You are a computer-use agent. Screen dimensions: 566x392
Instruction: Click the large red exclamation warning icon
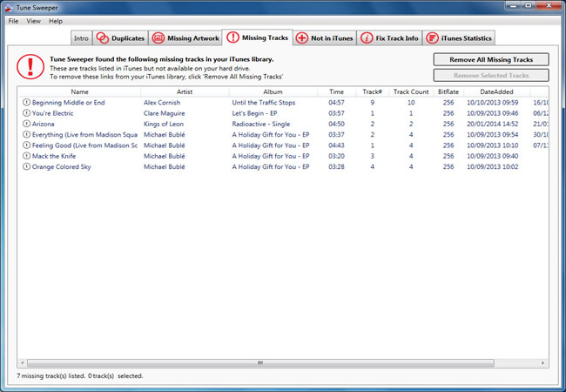(30, 67)
